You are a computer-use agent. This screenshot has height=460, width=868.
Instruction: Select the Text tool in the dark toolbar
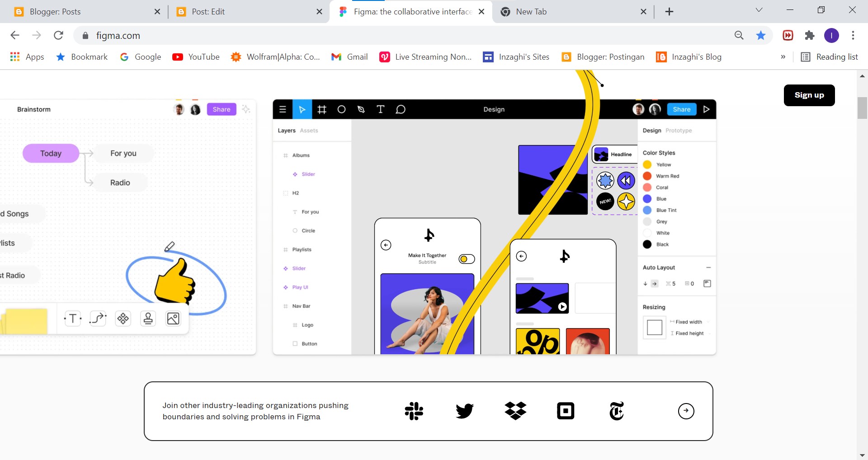click(x=380, y=109)
